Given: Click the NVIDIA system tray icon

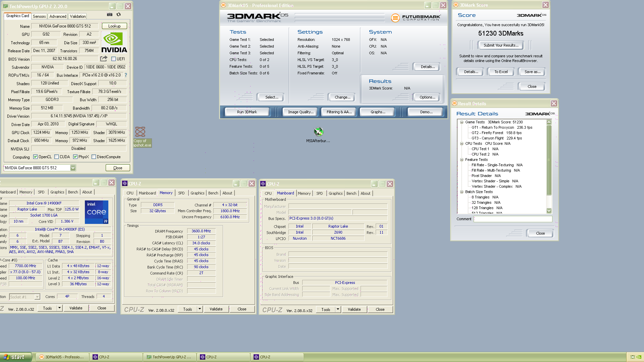Looking at the screenshot, I should [x=639, y=357].
